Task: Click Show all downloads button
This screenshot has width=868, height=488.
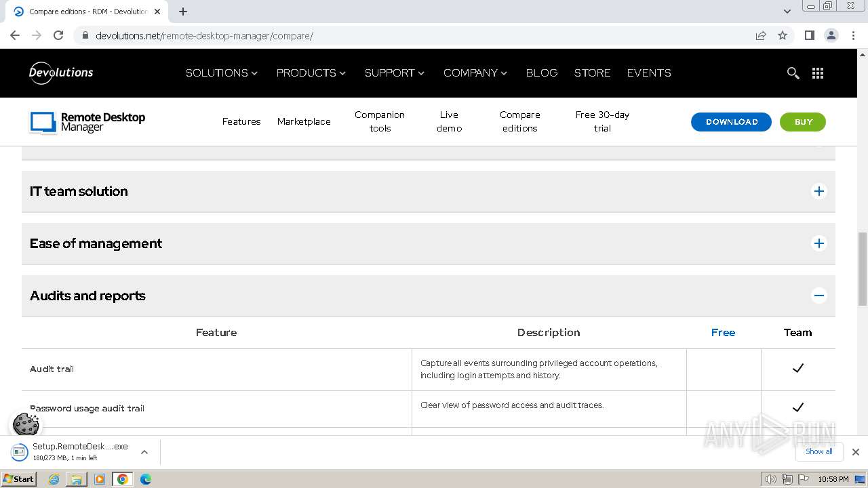Action: pyautogui.click(x=819, y=451)
